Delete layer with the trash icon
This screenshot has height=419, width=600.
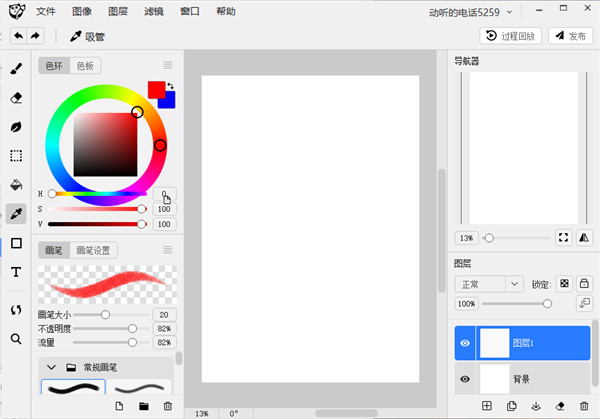coord(584,406)
